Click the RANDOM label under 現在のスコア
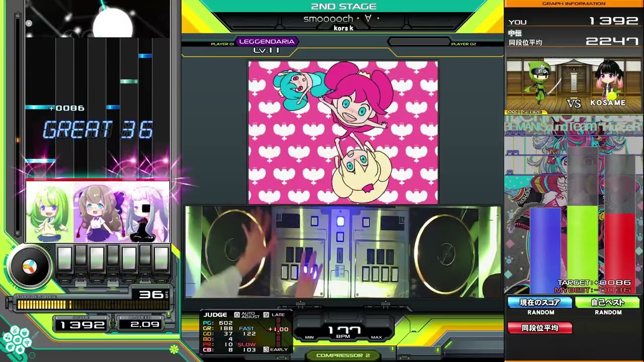 click(x=541, y=313)
